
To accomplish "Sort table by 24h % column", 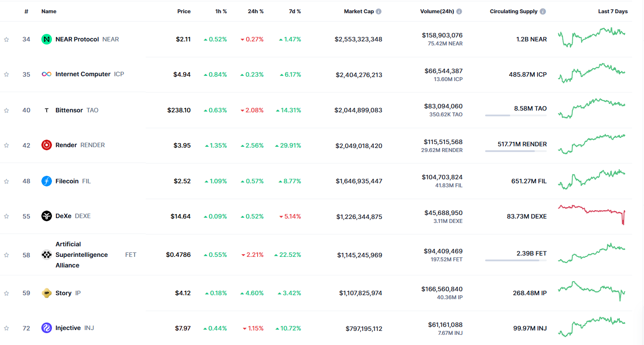I will (255, 11).
